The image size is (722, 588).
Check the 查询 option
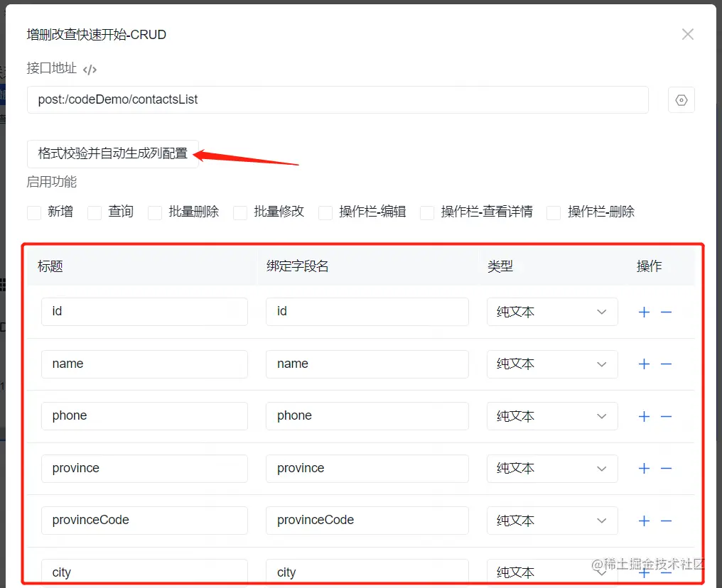tap(95, 212)
